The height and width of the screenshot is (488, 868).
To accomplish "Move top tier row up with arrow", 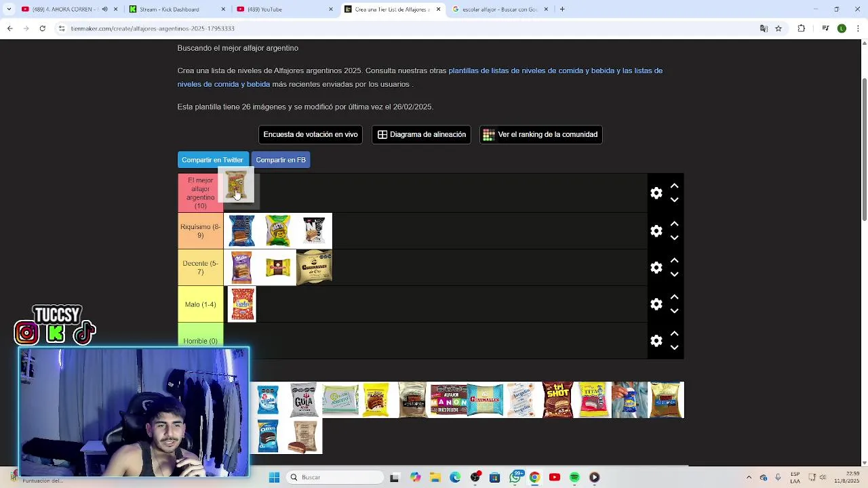I will [674, 186].
